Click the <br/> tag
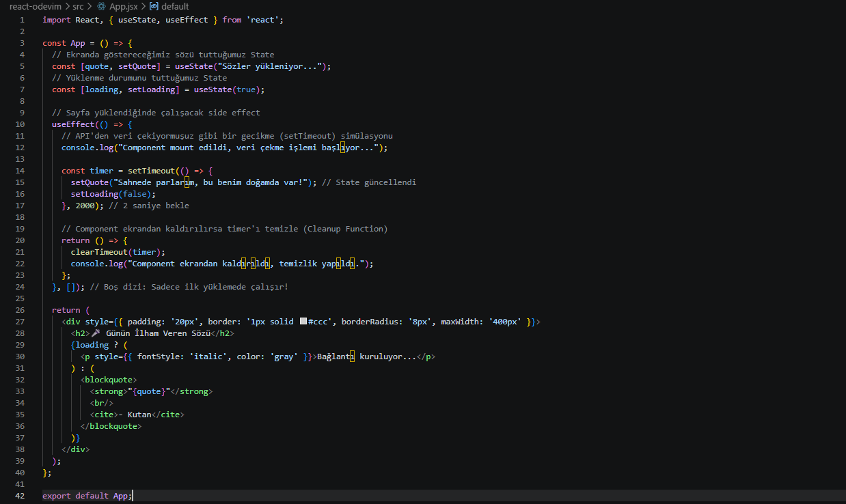 101,403
